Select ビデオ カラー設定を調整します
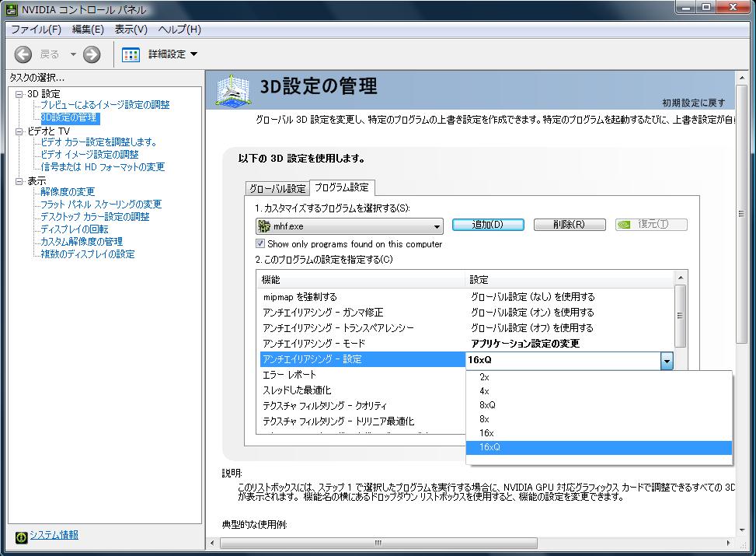 [x=99, y=142]
